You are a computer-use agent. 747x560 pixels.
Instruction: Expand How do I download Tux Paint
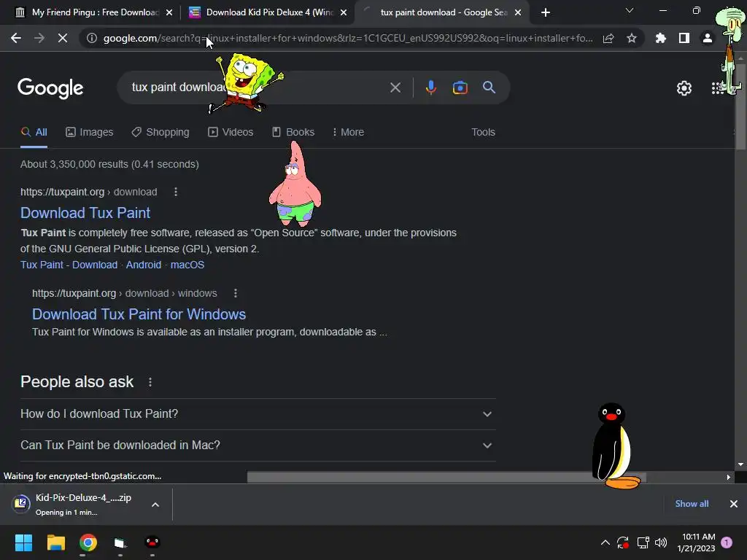click(x=258, y=414)
